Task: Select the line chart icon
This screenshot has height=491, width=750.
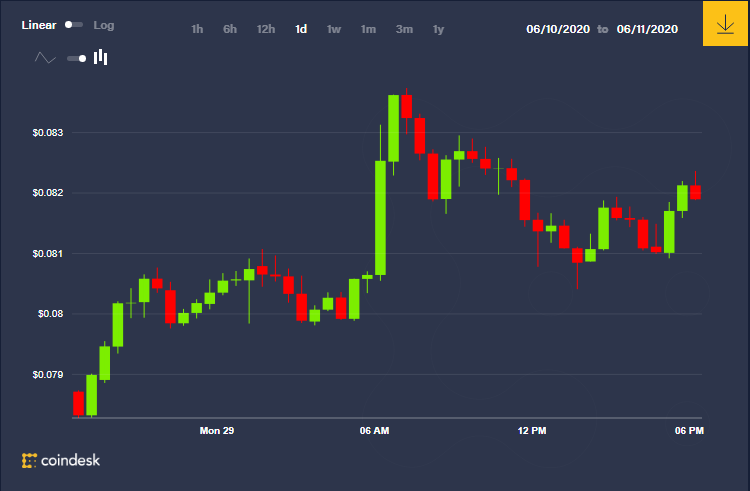Action: tap(45, 58)
